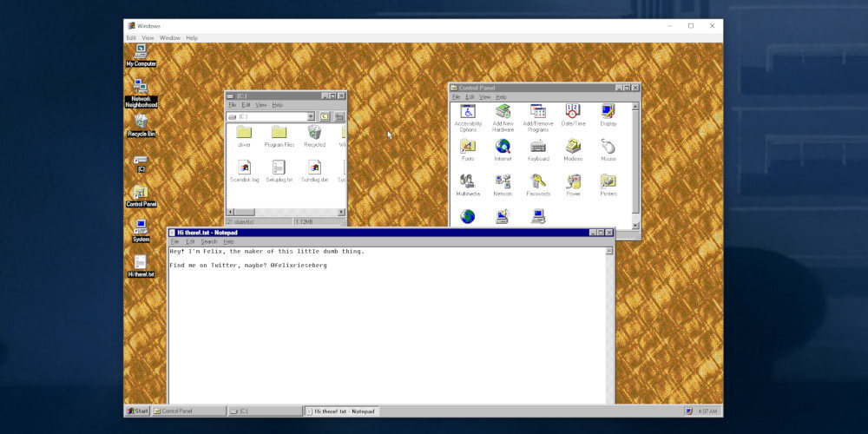Image resolution: width=868 pixels, height=434 pixels.
Task: Click C: window horizontal scrollbar left arrow
Action: click(x=231, y=212)
